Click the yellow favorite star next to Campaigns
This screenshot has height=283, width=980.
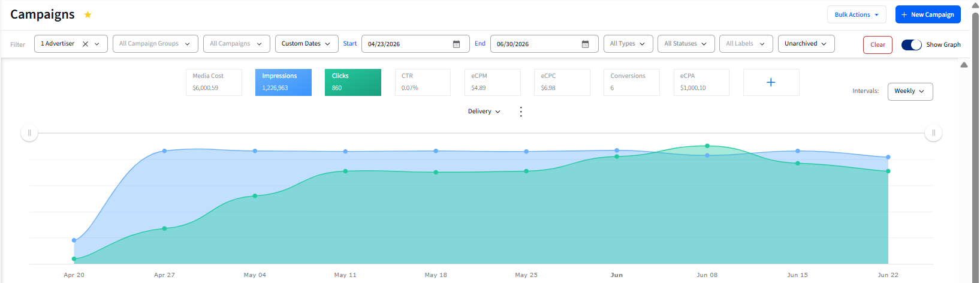point(88,14)
